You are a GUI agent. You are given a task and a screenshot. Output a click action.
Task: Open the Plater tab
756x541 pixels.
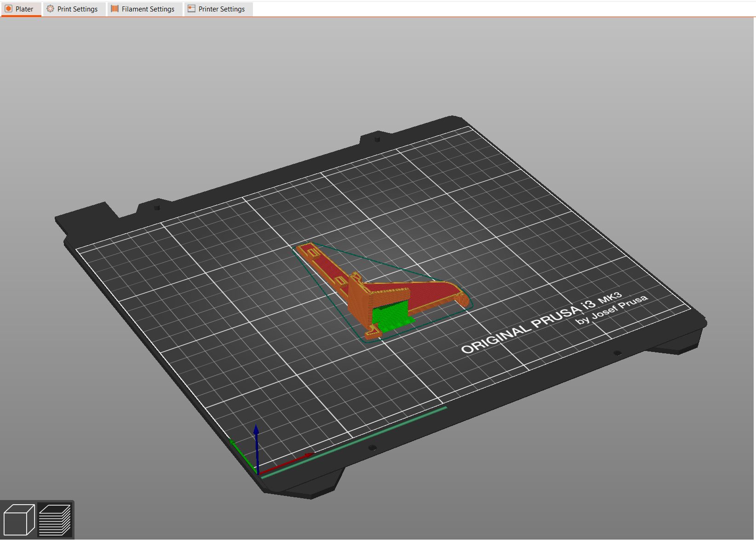[20, 9]
